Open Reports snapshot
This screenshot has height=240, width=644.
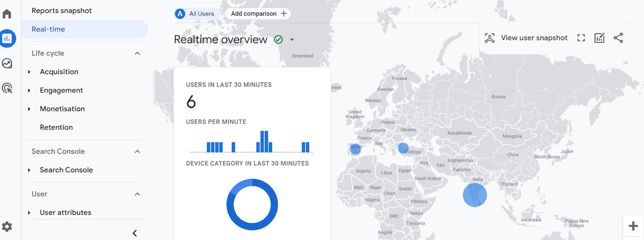coord(62,10)
